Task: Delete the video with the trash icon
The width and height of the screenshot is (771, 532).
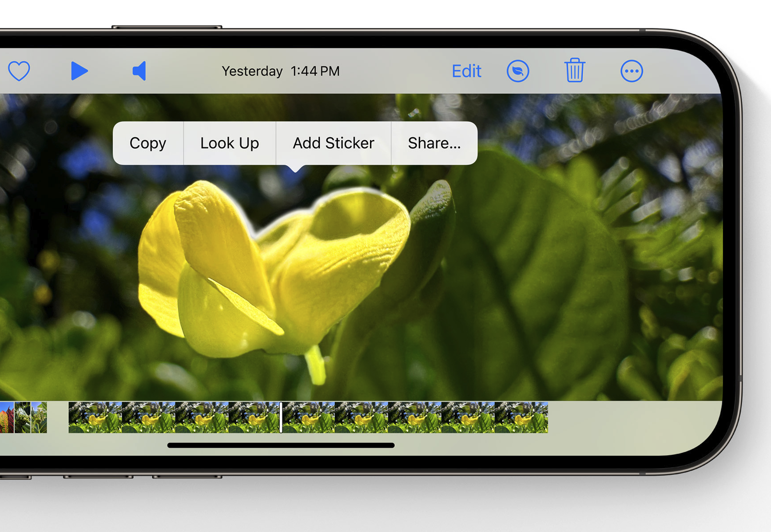Action: coord(574,71)
